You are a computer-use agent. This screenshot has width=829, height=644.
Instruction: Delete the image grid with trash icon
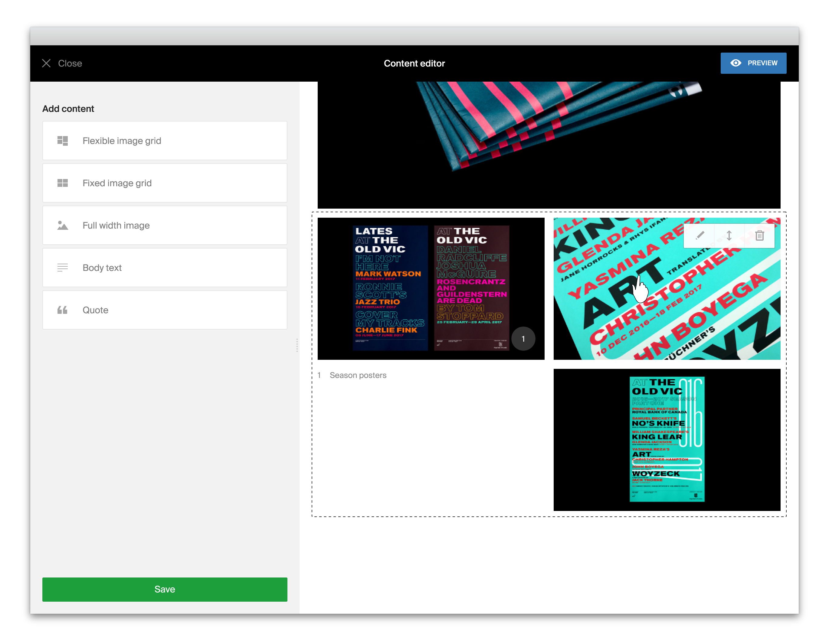[x=759, y=236]
